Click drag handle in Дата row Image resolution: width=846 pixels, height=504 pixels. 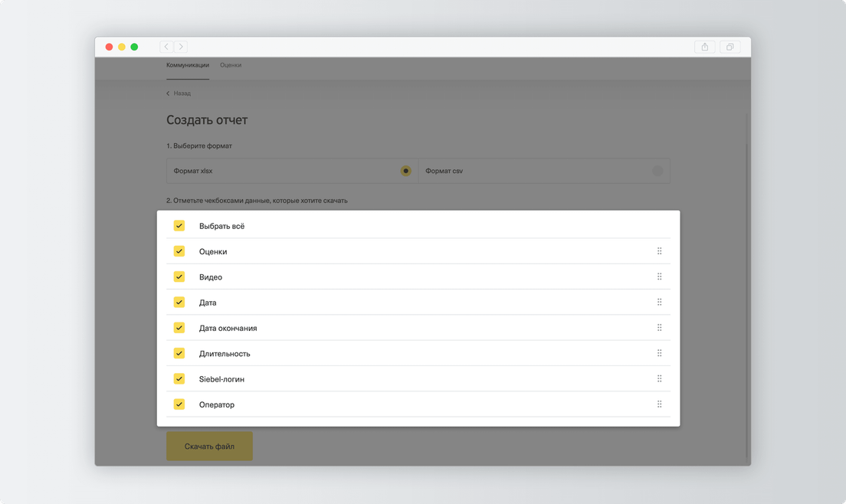[x=659, y=302]
